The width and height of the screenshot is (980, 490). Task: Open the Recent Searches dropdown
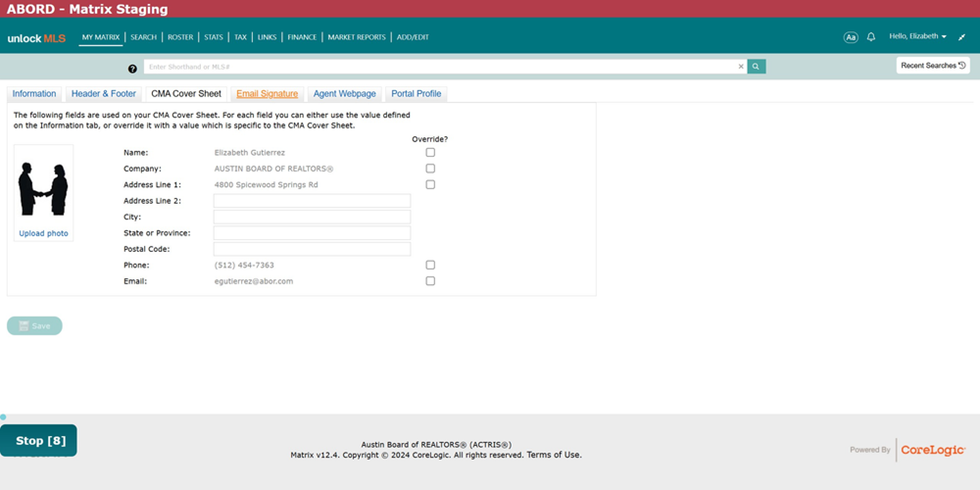pyautogui.click(x=933, y=65)
